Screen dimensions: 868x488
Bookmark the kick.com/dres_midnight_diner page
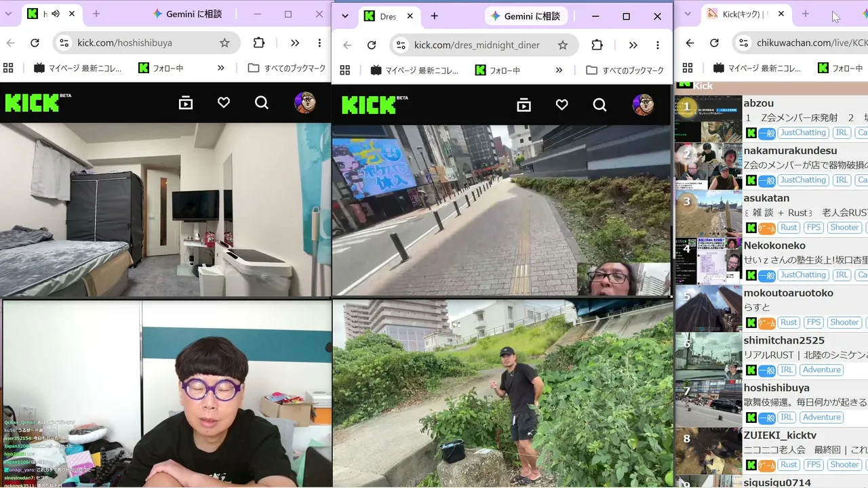tap(563, 45)
